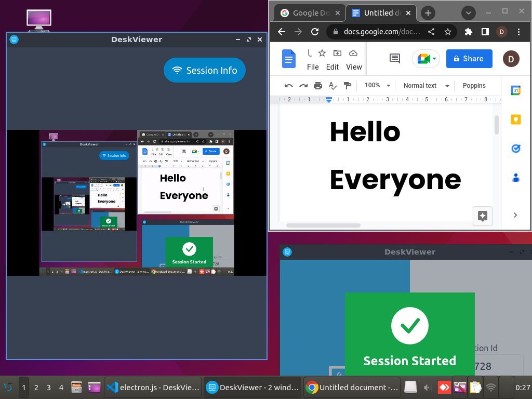Toggle Chrome's side panel

pyautogui.click(x=485, y=32)
